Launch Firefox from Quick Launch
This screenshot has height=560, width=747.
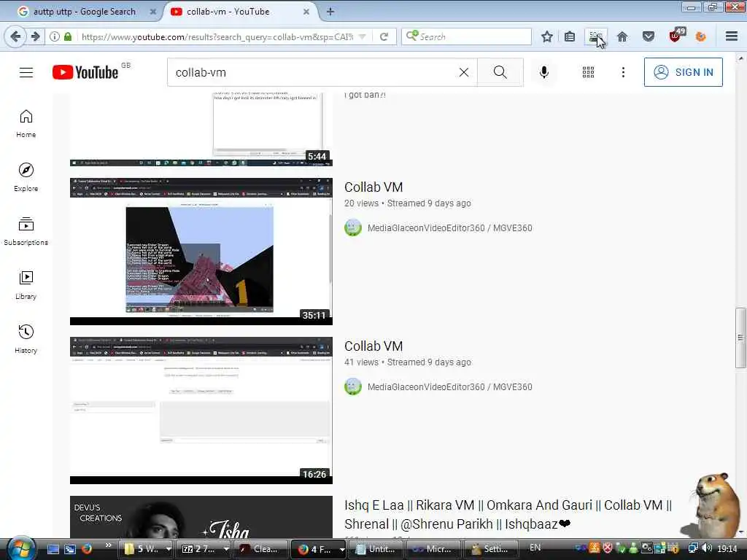[87, 549]
